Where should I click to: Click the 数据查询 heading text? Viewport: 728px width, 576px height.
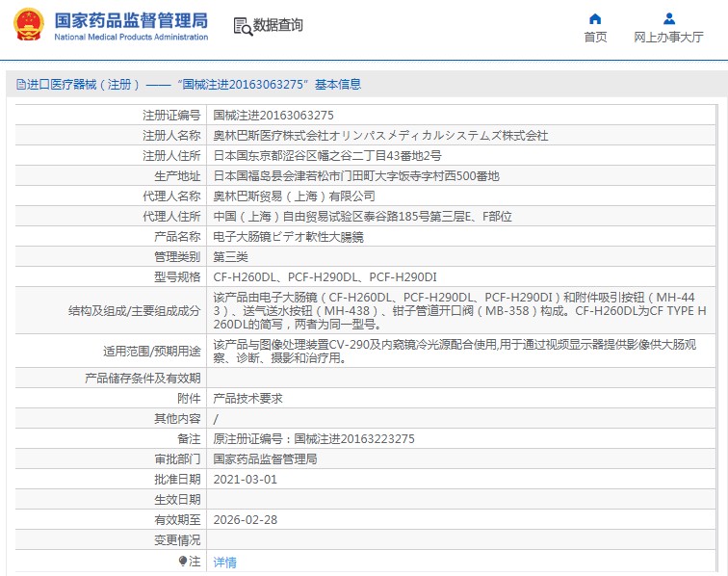(x=277, y=25)
